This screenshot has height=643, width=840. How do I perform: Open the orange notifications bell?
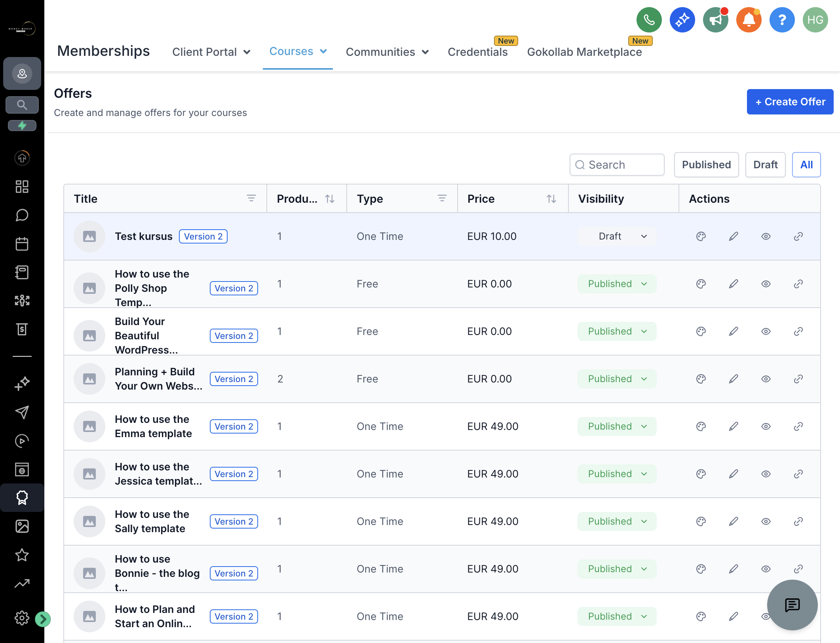(x=749, y=20)
